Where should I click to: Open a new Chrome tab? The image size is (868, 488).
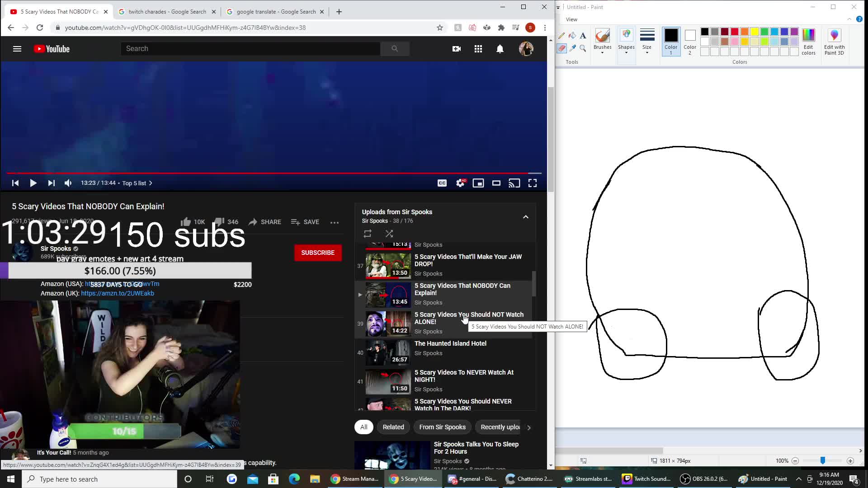339,12
